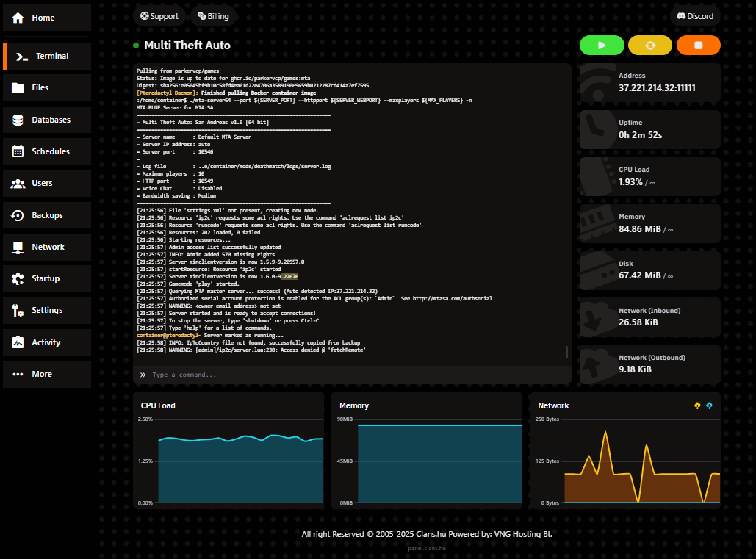Click the highlighted .22676 version text
756x559 pixels.
[289, 277]
